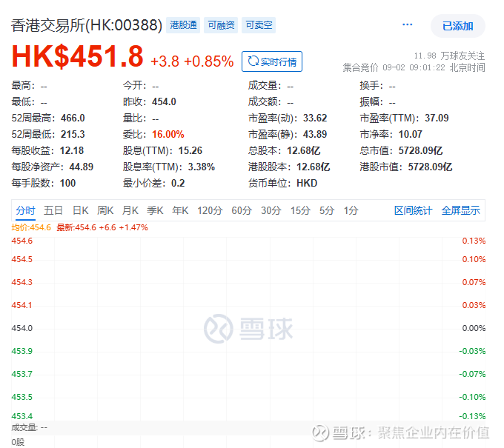The width and height of the screenshot is (504, 448).
Task: Click the 成交量 label below chart
Action: [29, 428]
